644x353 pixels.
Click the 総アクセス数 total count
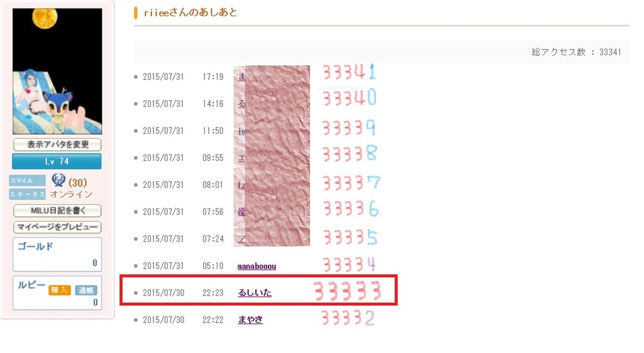tap(576, 52)
